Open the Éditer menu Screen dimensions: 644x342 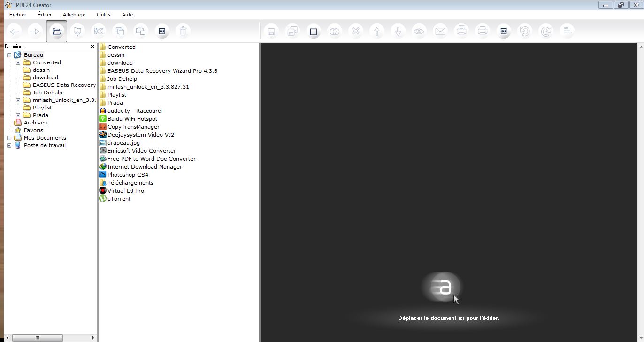[45, 15]
